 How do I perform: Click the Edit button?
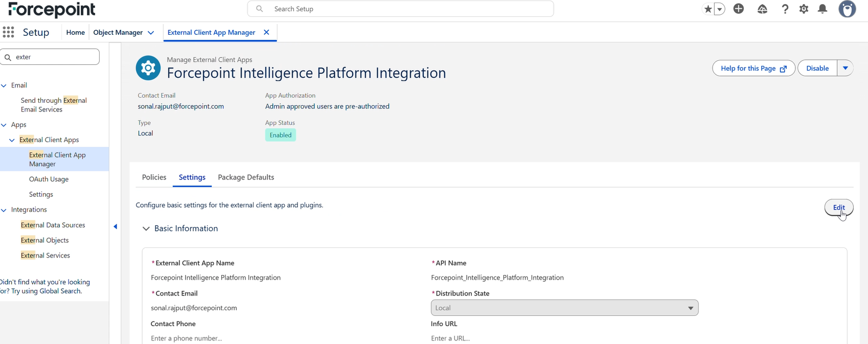pyautogui.click(x=839, y=208)
